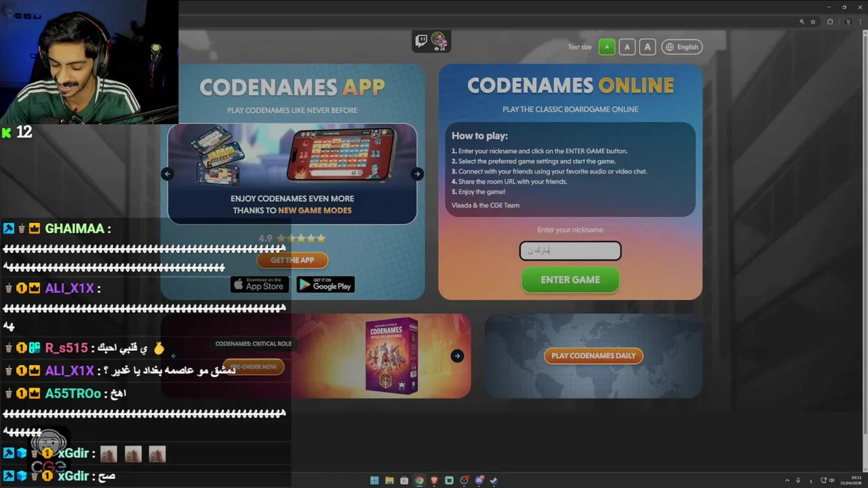Select the large text size A button

[x=648, y=47]
